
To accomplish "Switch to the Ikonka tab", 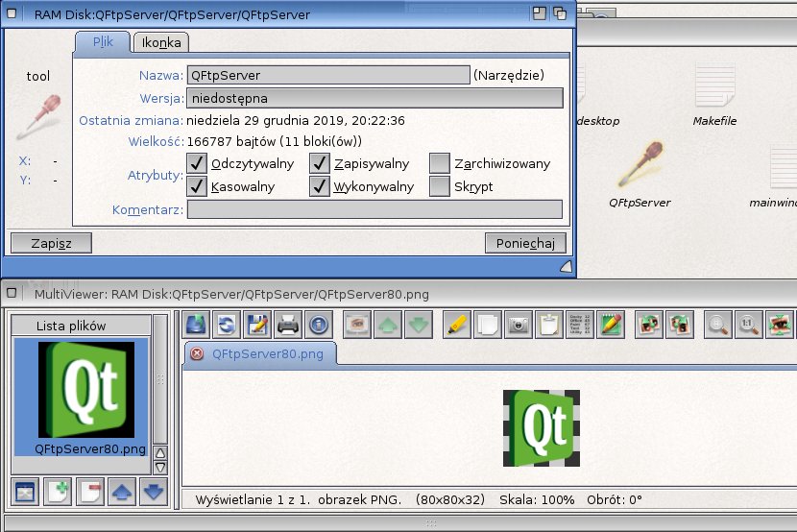I will 161,42.
